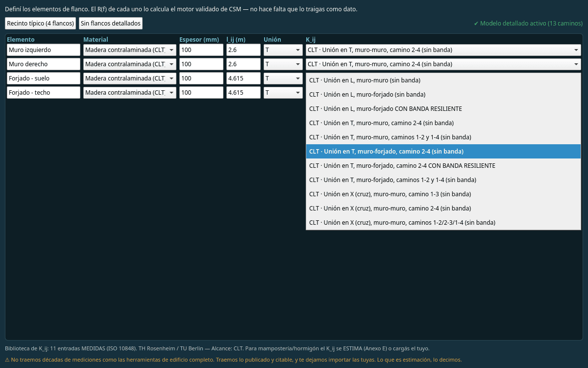Pick "Unión en L, muro-forjado CON BANDA RESILIENTE"
Screen dimensions: 588x368
(x=443, y=109)
